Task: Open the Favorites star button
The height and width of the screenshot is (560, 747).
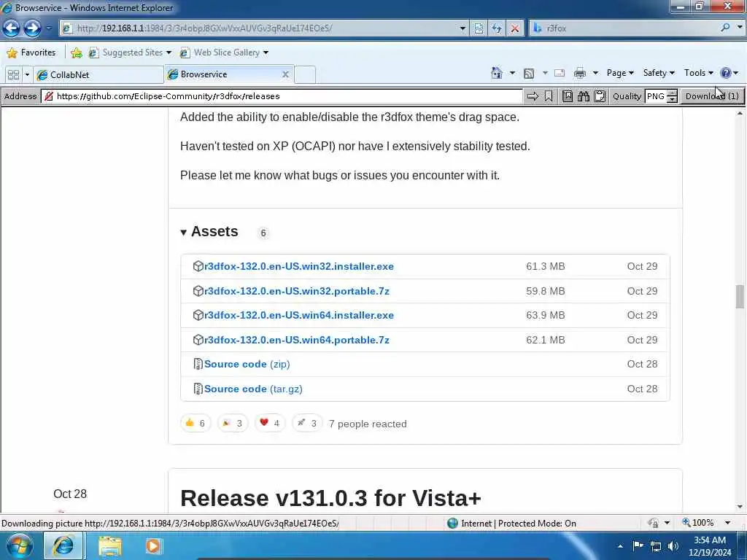Action: click(x=32, y=52)
